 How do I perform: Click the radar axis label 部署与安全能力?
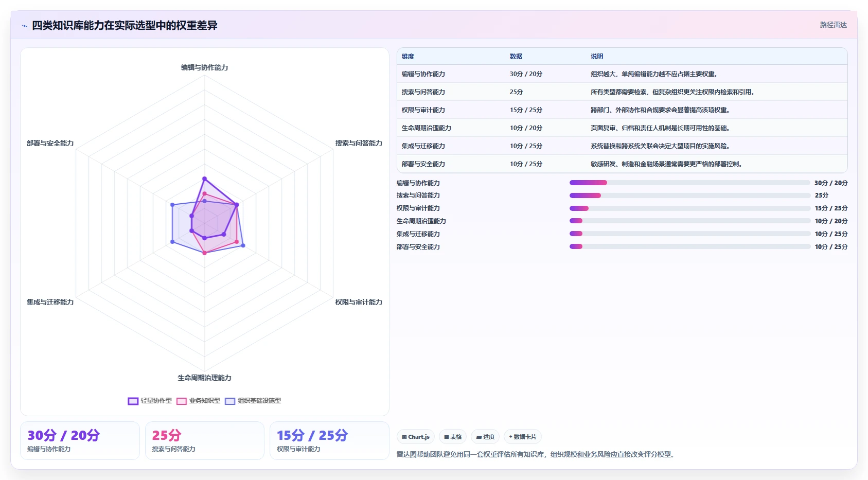[x=50, y=143]
